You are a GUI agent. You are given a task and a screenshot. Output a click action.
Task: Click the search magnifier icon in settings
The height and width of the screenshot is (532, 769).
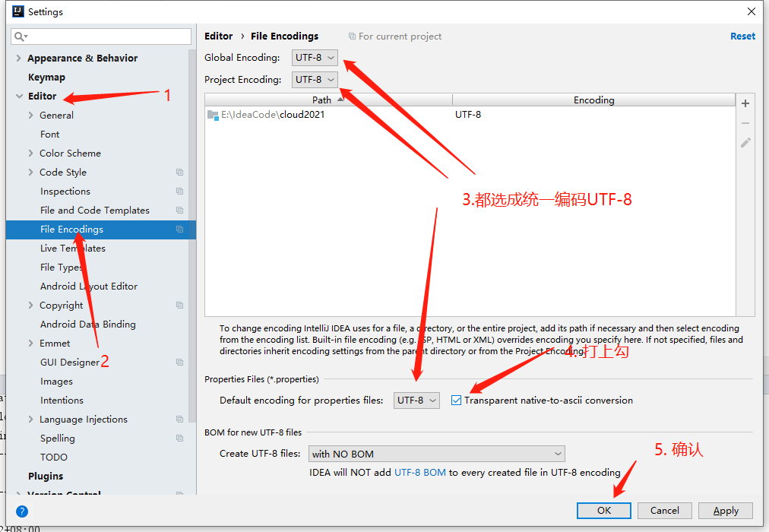coord(21,36)
